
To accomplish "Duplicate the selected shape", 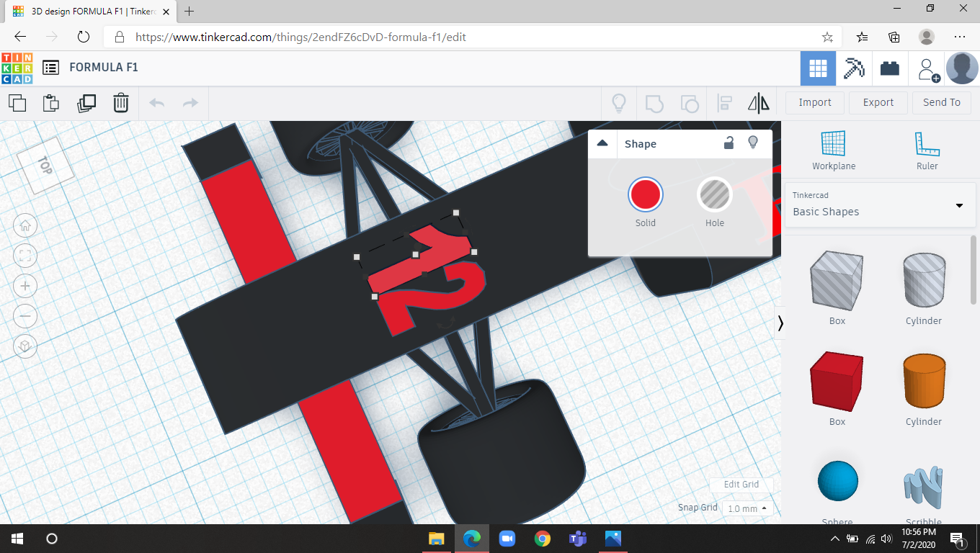I will 86,103.
